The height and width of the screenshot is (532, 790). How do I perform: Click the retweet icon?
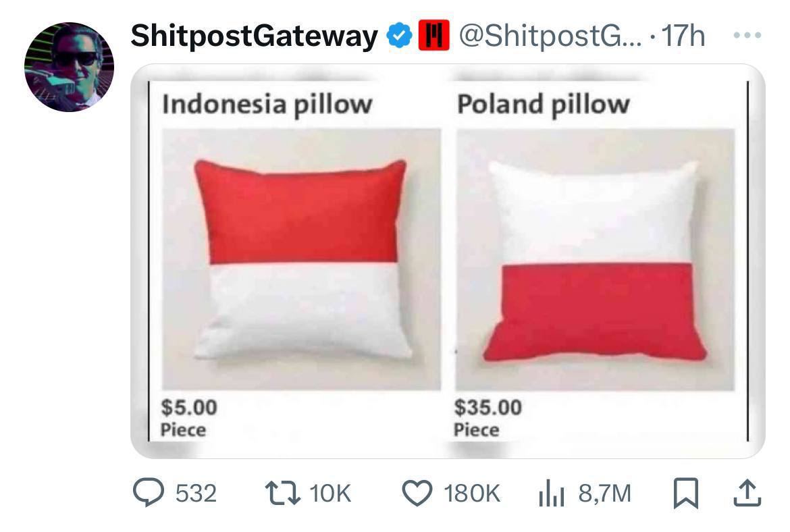click(x=283, y=493)
